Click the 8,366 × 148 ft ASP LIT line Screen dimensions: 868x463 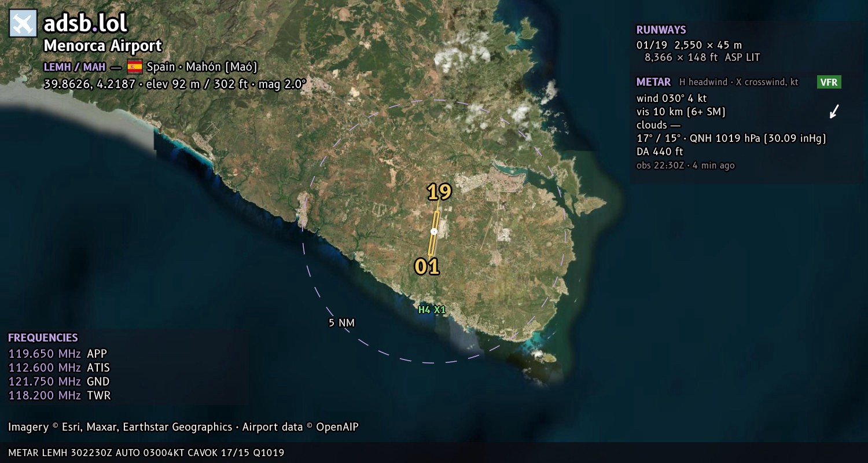tap(702, 57)
